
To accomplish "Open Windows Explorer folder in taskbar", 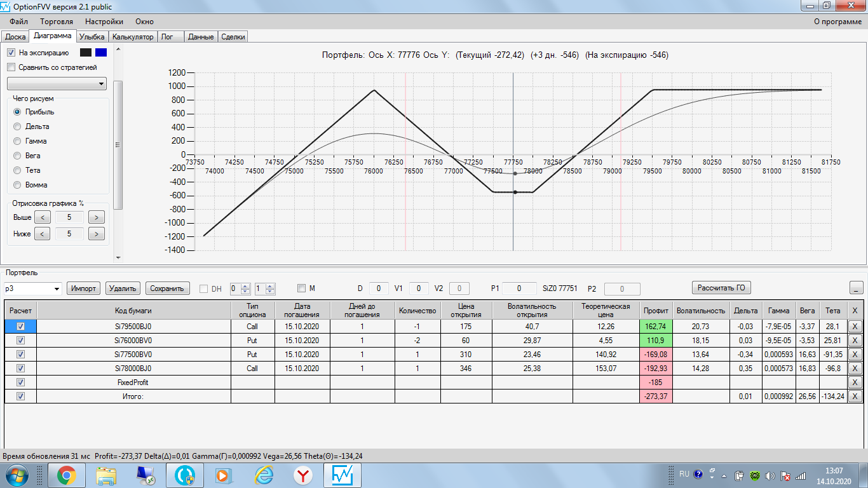I will coord(105,475).
